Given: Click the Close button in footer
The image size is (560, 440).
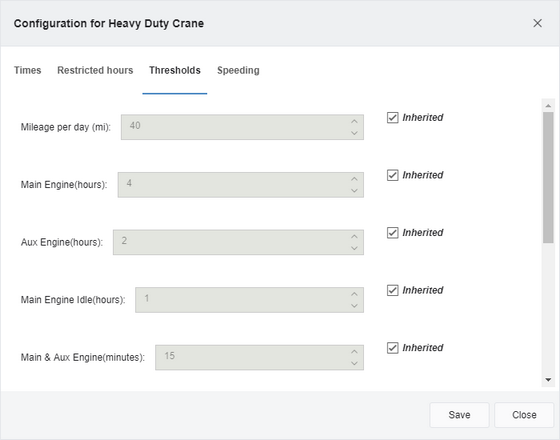Looking at the screenshot, I should 524,415.
